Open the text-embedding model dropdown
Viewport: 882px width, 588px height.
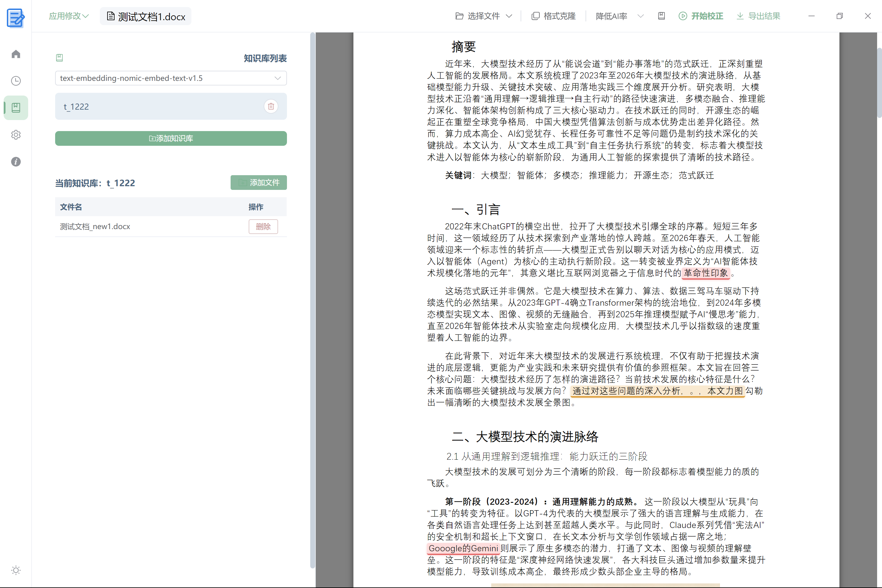(x=171, y=78)
